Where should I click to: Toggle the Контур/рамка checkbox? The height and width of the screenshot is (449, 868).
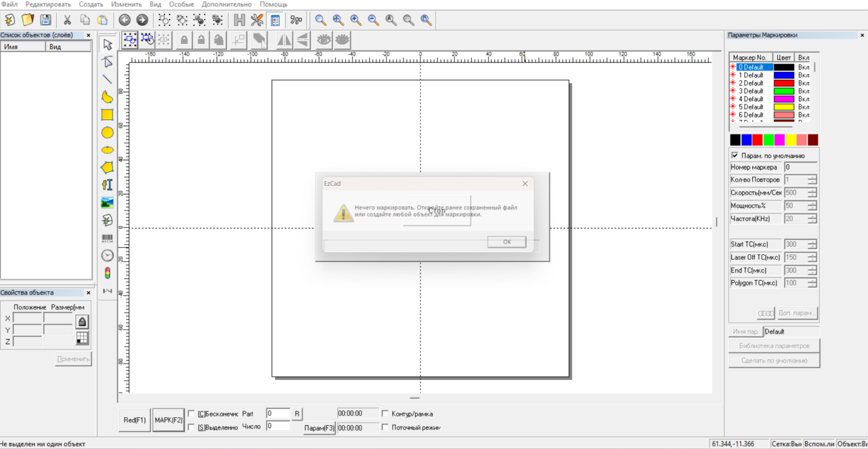point(385,414)
